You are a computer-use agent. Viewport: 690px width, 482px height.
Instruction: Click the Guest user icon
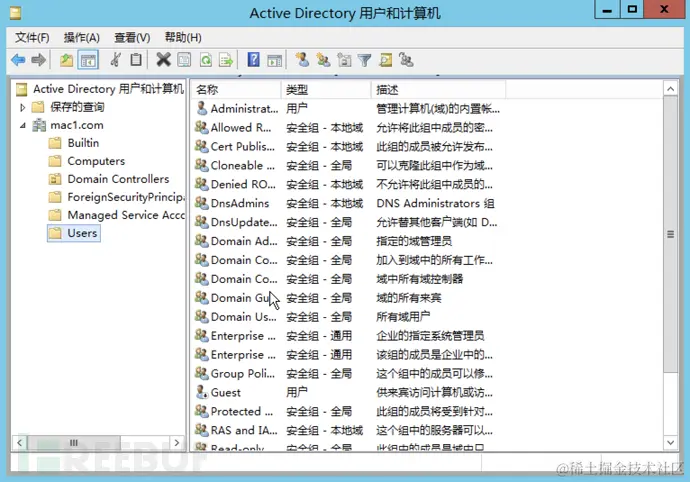pyautogui.click(x=202, y=392)
